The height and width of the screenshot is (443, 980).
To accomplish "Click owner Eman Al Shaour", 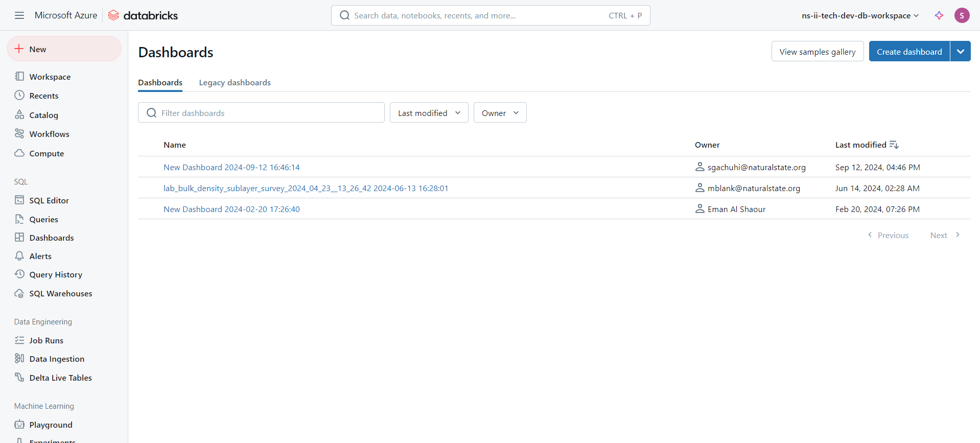I will (736, 209).
